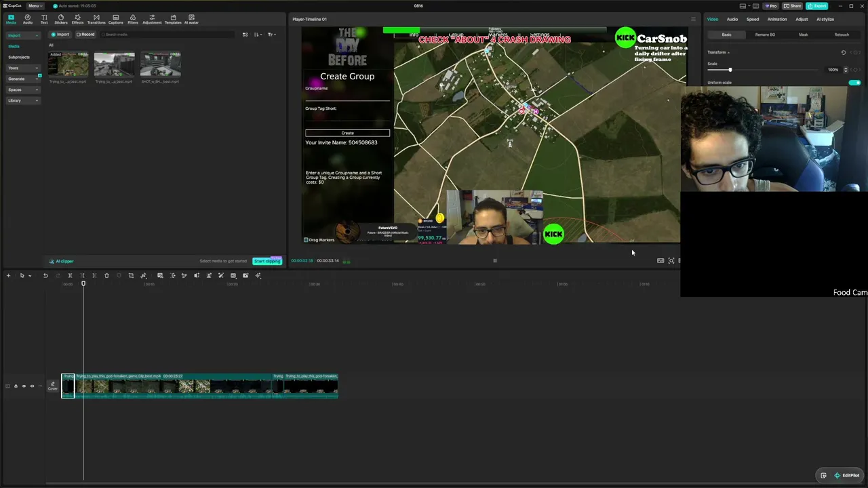Open the AI avatar panel
The width and height of the screenshot is (868, 488).
[x=191, y=19]
